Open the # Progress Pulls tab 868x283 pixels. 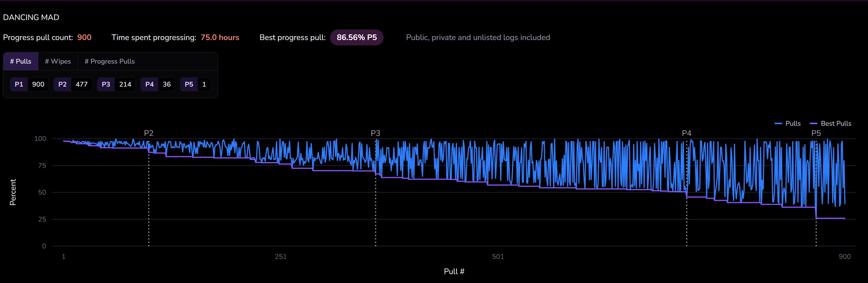(x=110, y=61)
